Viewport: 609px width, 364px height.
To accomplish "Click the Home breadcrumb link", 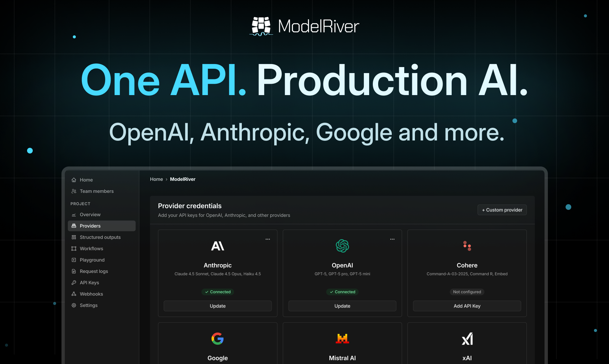I will 156,179.
